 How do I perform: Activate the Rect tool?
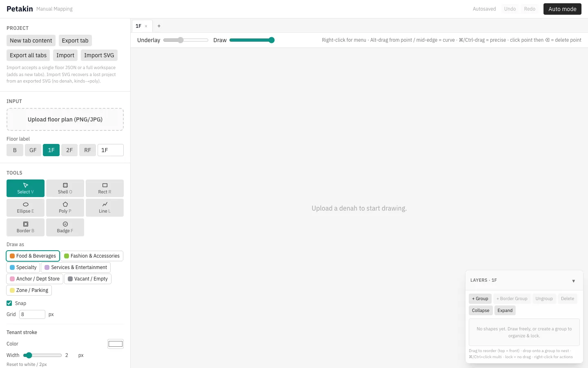pos(105,188)
